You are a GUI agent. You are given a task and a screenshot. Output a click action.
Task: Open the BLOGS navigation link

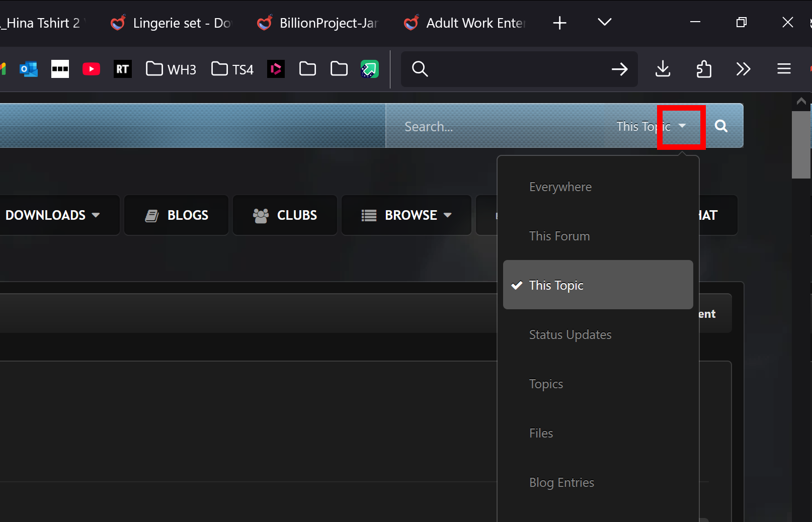click(x=177, y=215)
